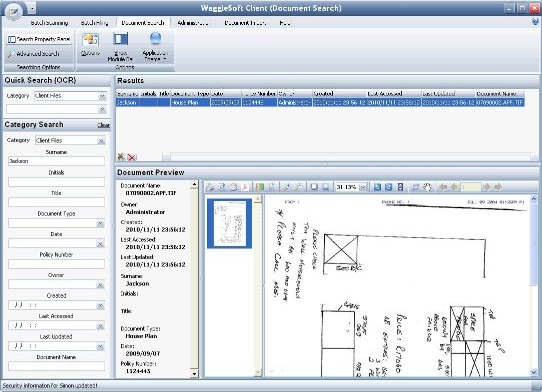The height and width of the screenshot is (392, 542).
Task: Export document using red PDF icon
Action: (245, 187)
